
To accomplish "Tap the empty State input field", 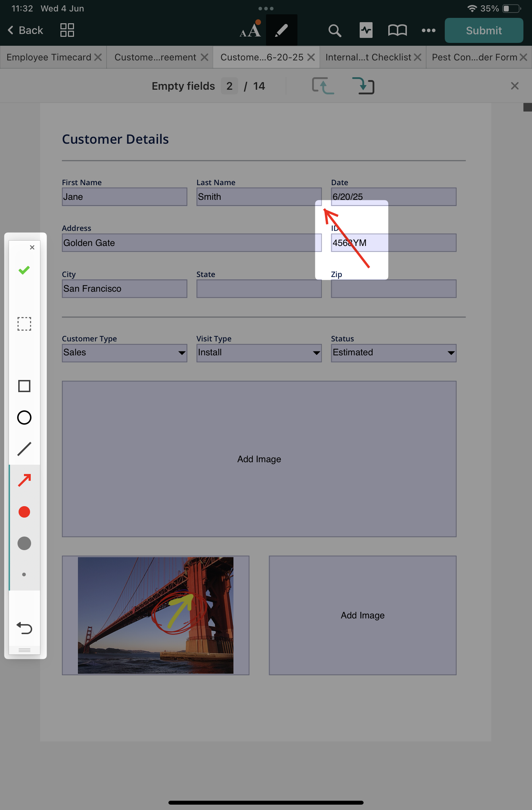I will click(x=259, y=289).
